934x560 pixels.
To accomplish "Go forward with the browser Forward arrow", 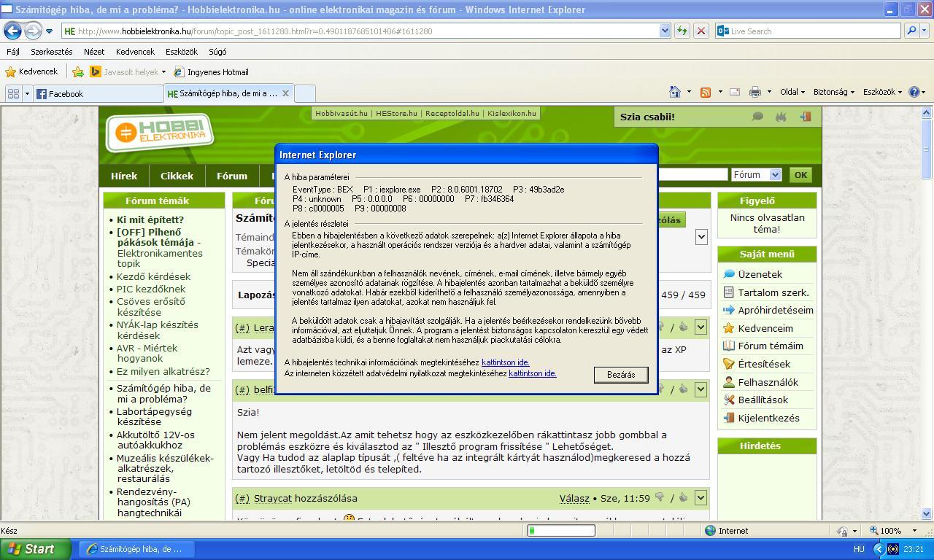I will pyautogui.click(x=33, y=31).
